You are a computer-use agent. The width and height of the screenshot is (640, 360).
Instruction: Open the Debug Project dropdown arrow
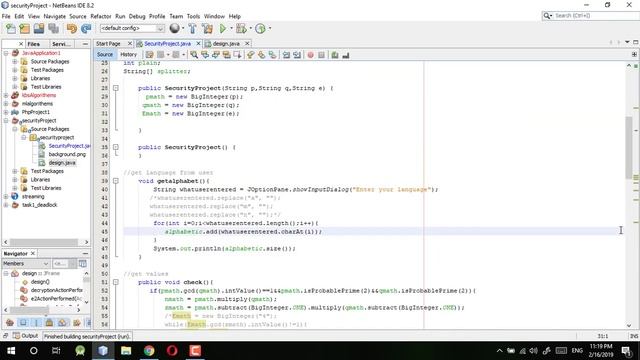tap(251, 28)
